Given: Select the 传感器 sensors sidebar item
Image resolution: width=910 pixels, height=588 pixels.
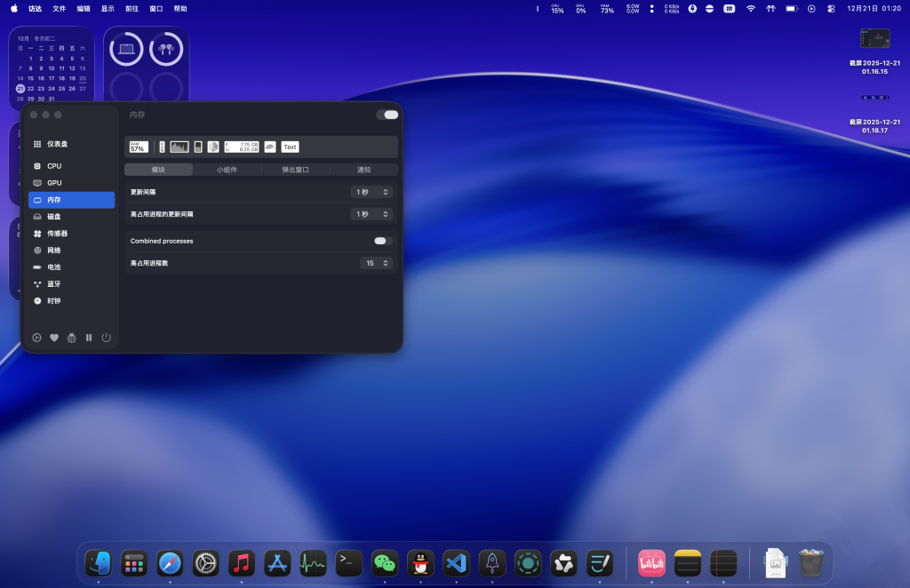Looking at the screenshot, I should click(x=57, y=234).
